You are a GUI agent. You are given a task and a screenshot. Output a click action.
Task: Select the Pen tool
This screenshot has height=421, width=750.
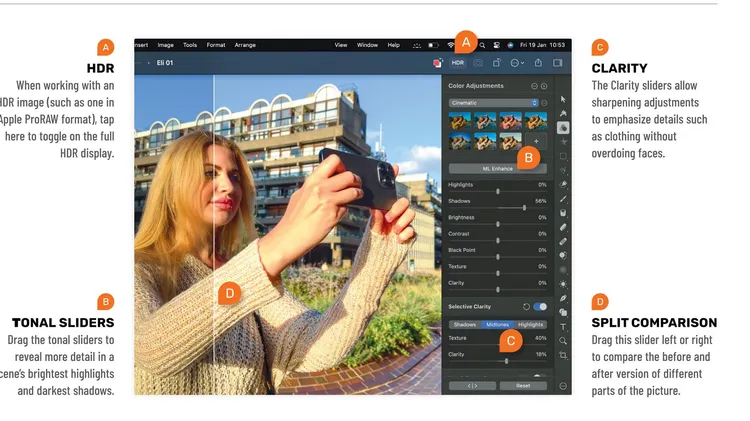[x=563, y=298]
